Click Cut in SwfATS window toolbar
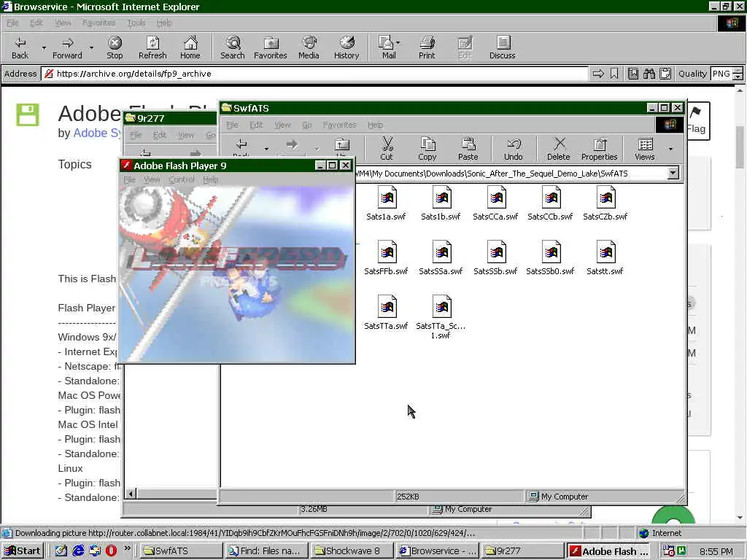The width and height of the screenshot is (747, 560). 387,149
